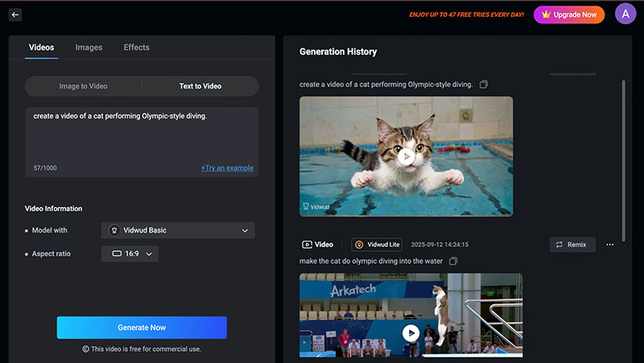Click the 'Model with' label
Image resolution: width=644 pixels, height=363 pixels.
tap(49, 230)
